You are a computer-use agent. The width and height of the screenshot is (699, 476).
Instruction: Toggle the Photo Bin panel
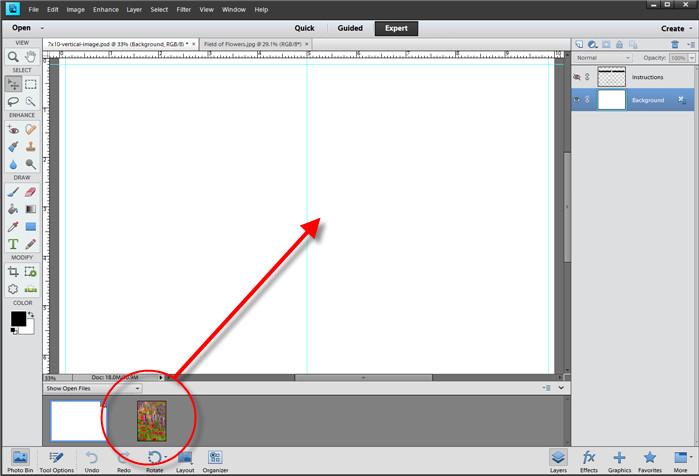[20, 461]
